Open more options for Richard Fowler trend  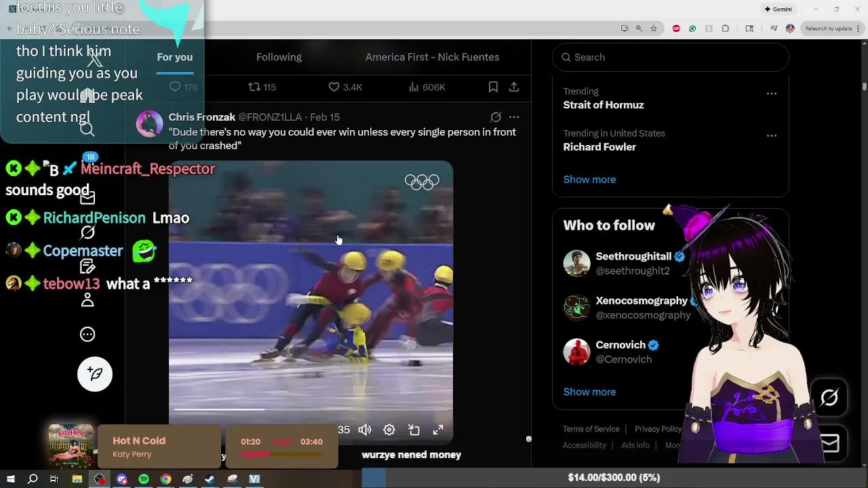tap(771, 136)
